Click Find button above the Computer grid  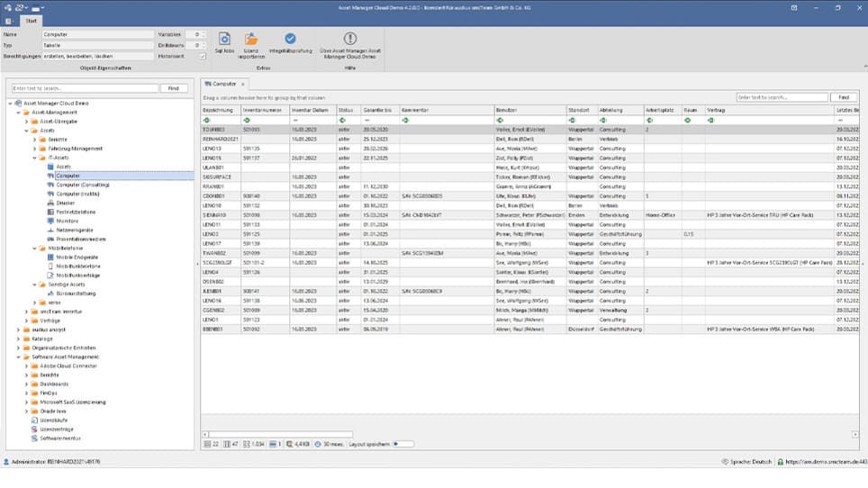844,97
